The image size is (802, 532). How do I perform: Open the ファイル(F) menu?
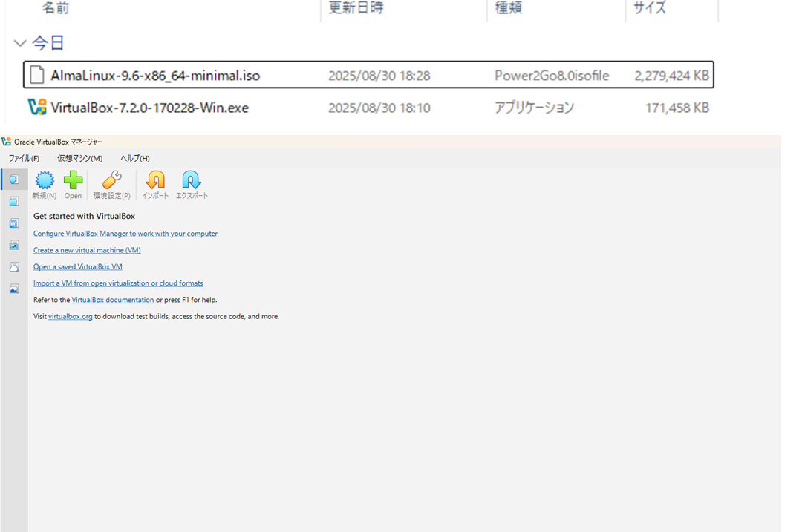[x=23, y=158]
